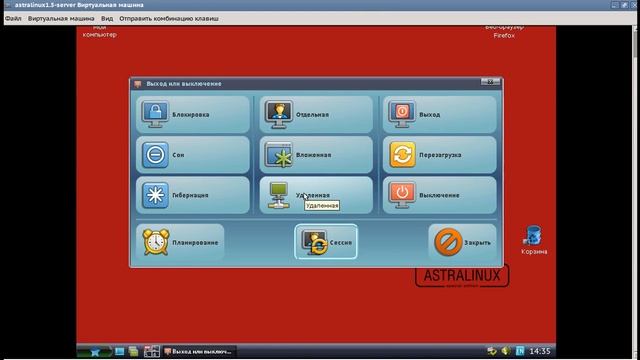Viewport: 640px width, 360px height.
Task: Open the Файл menu
Action: point(13,18)
